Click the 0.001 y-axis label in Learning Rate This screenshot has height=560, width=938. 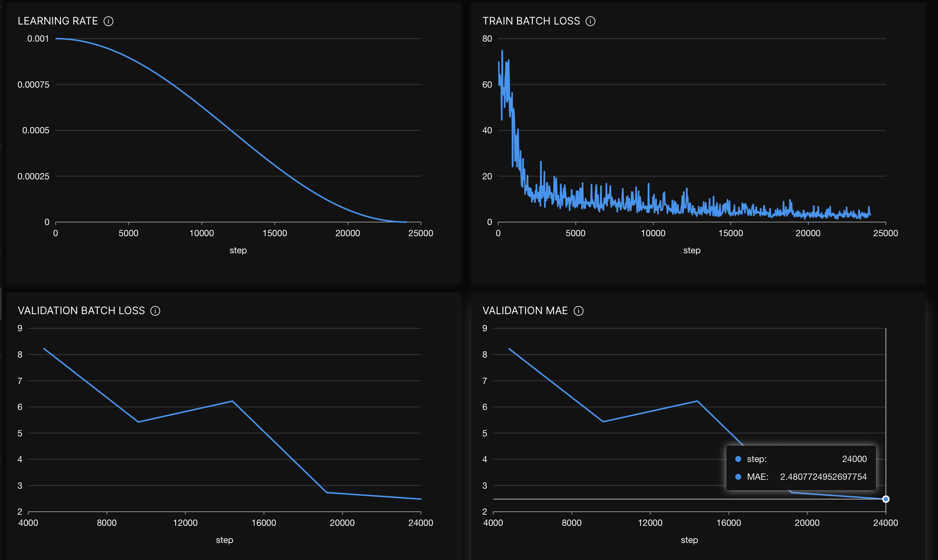click(38, 39)
